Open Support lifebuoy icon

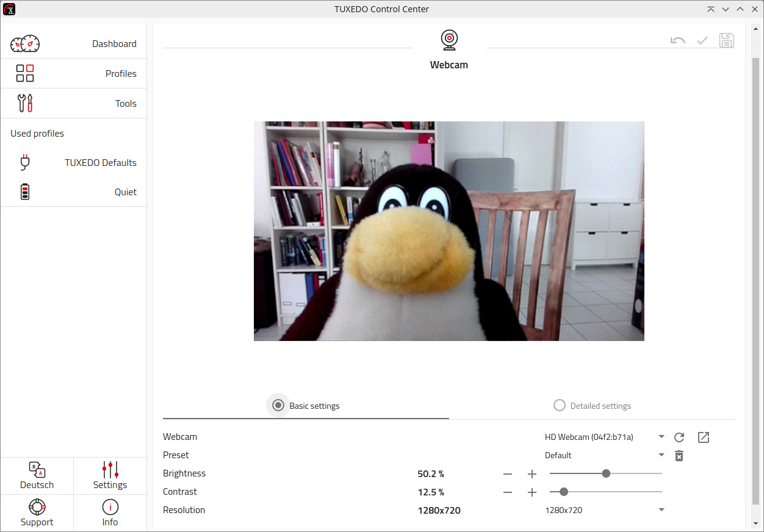click(x=37, y=507)
